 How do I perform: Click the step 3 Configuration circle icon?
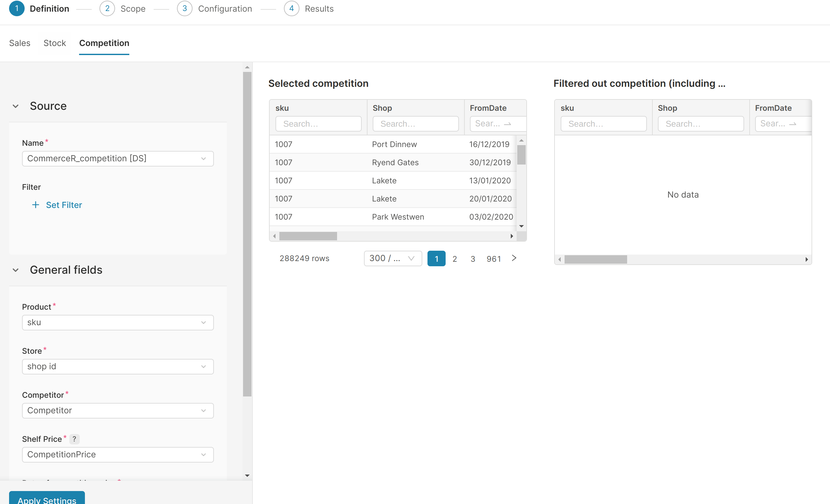pyautogui.click(x=184, y=8)
